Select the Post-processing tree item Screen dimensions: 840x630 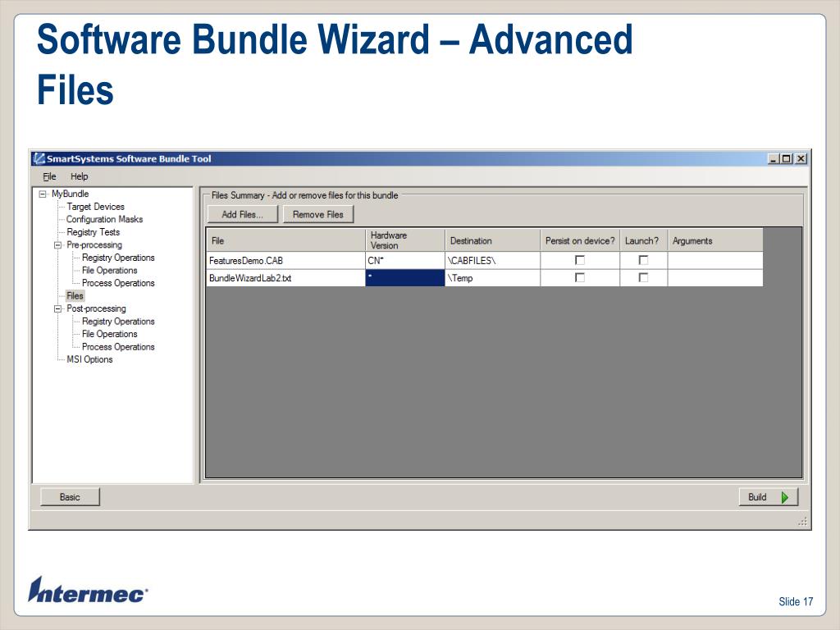[x=97, y=308]
